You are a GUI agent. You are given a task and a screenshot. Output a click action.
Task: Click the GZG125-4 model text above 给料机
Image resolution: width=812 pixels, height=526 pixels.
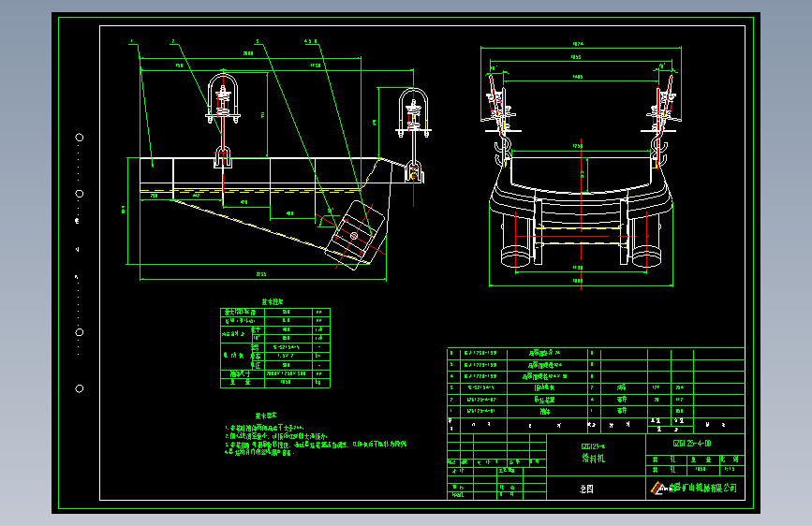click(593, 446)
